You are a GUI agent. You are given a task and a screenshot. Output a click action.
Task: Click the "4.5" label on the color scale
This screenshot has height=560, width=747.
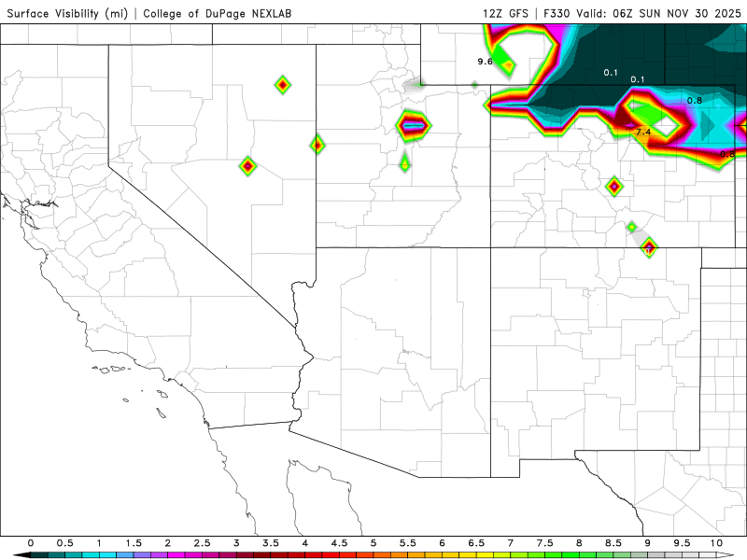[x=339, y=543]
